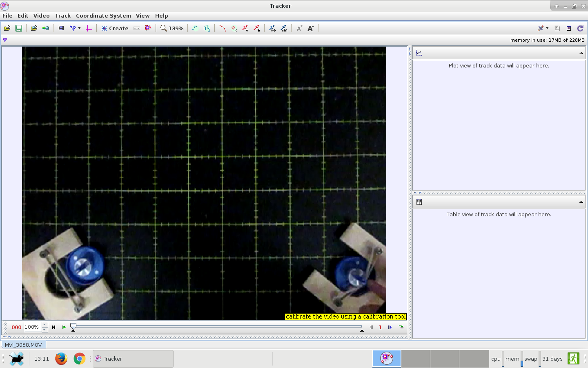Click the 139% zoom button
The height and width of the screenshot is (368, 588).
pyautogui.click(x=172, y=28)
